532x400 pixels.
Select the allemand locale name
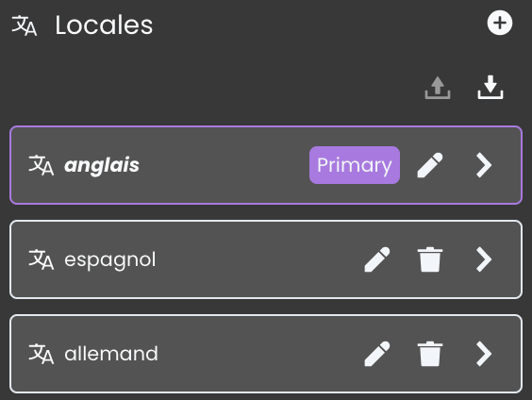pos(111,354)
